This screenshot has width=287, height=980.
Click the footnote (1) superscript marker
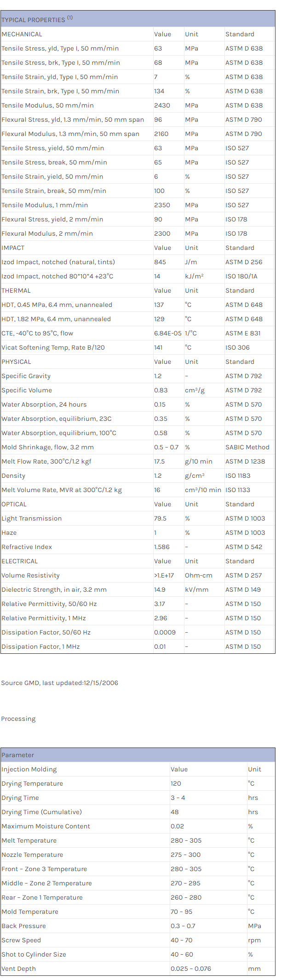(70, 17)
